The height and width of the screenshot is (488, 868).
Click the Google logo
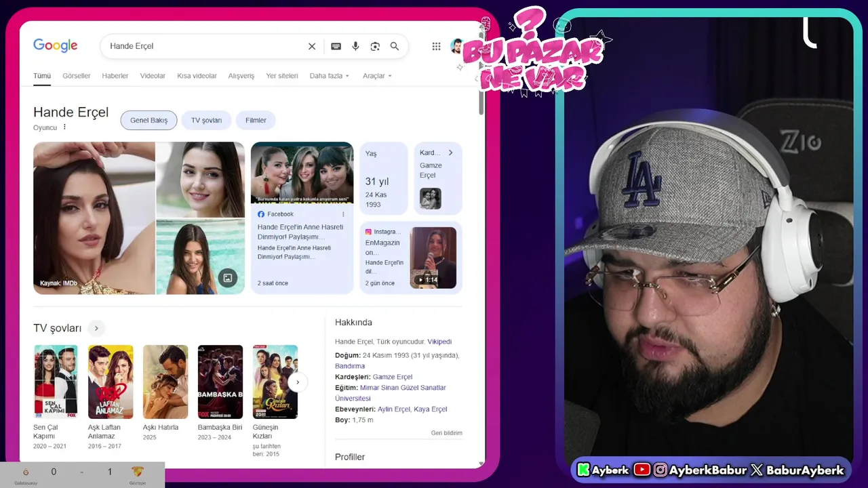(x=56, y=45)
